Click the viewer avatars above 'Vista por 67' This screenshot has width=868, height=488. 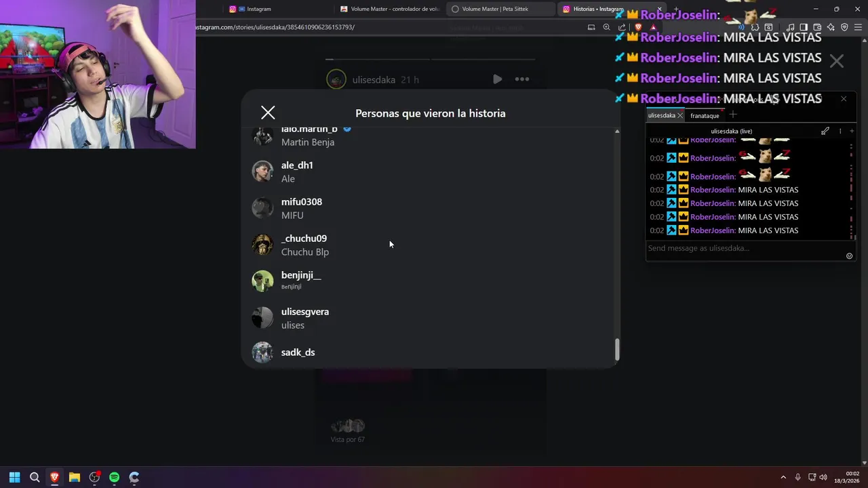point(347,426)
